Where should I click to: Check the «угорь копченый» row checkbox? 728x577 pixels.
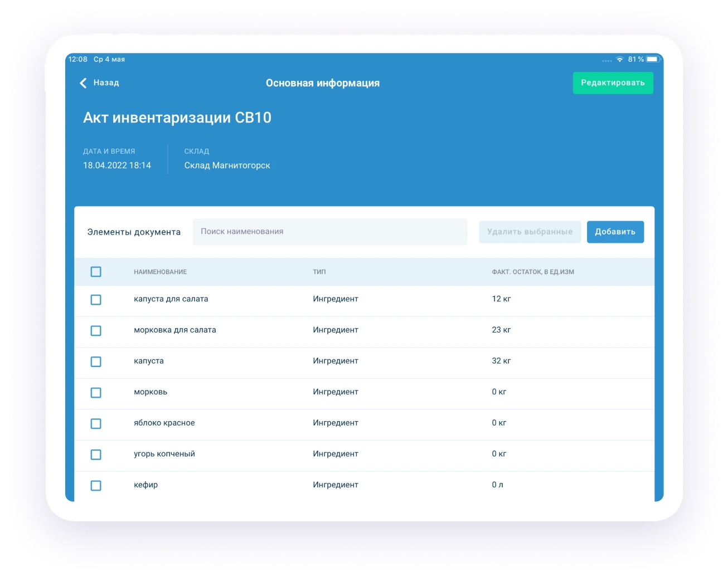click(x=96, y=454)
